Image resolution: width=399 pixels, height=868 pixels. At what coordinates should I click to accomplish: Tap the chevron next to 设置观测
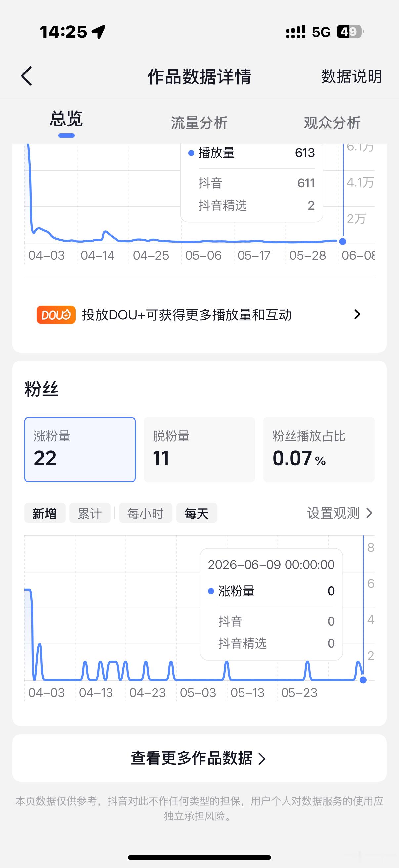pos(369,513)
